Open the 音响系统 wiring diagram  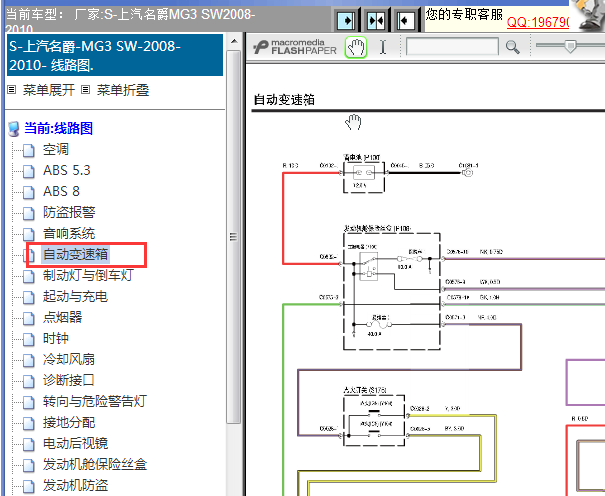pos(69,233)
